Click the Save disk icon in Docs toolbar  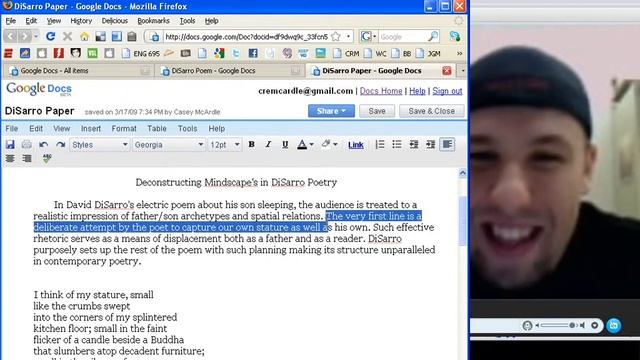click(x=10, y=144)
